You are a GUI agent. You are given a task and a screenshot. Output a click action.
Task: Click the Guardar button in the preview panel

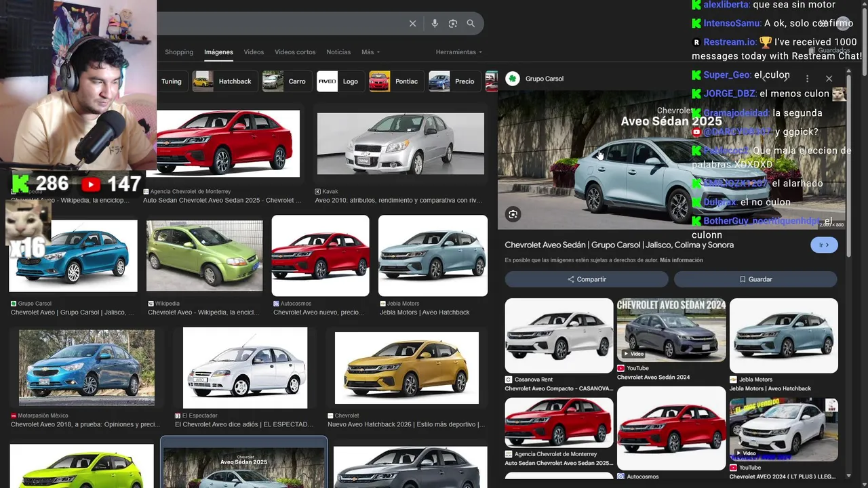755,279
